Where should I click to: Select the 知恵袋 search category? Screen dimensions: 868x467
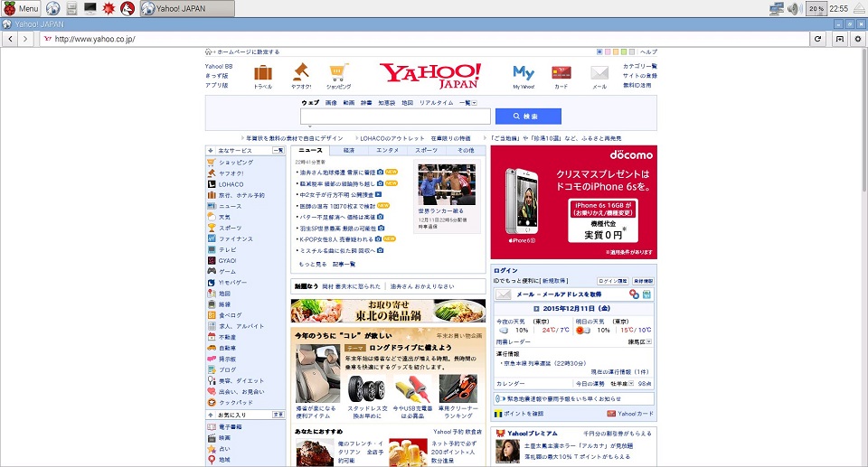386,103
